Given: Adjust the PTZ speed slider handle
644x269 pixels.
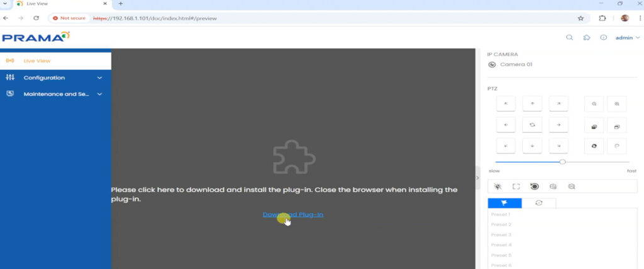Looking at the screenshot, I should (562, 162).
